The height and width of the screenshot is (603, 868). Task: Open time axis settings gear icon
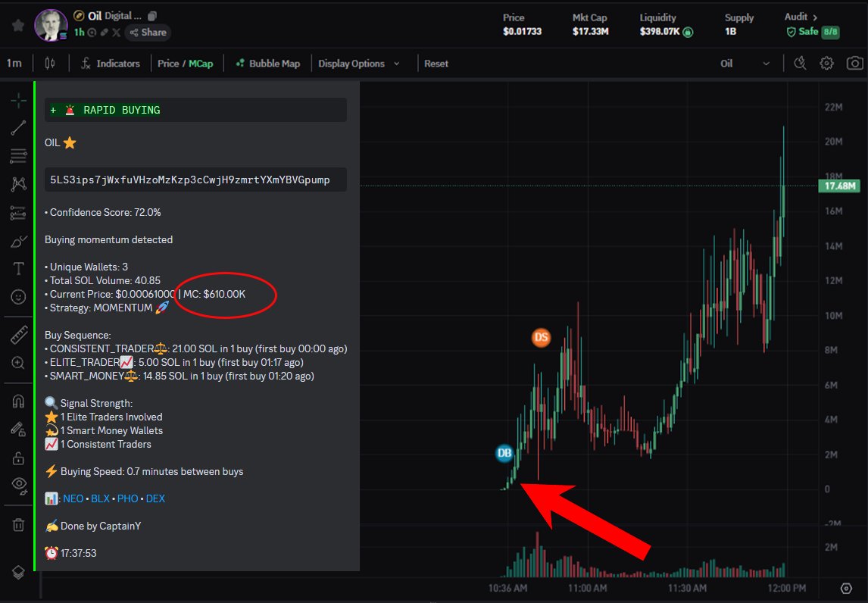pyautogui.click(x=846, y=588)
